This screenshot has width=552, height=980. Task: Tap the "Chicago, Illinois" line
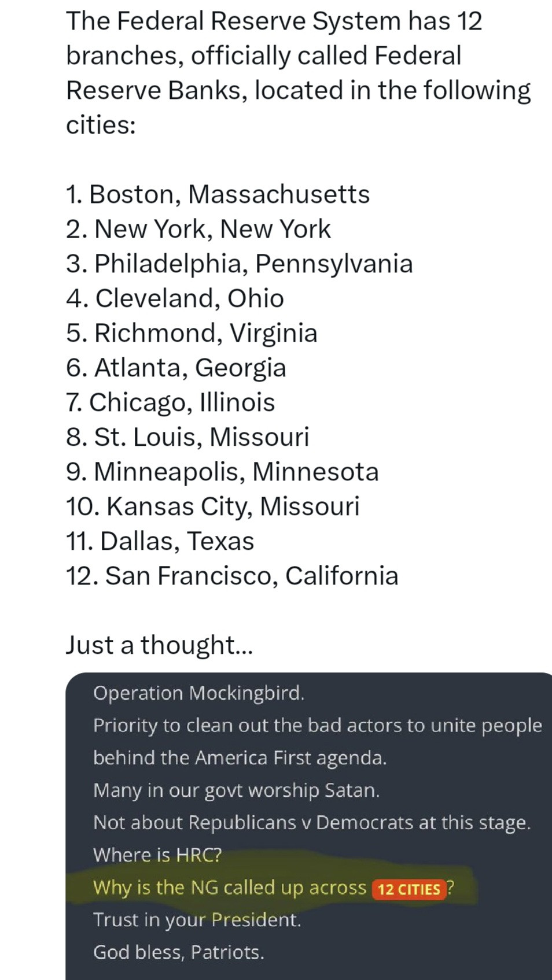[170, 402]
